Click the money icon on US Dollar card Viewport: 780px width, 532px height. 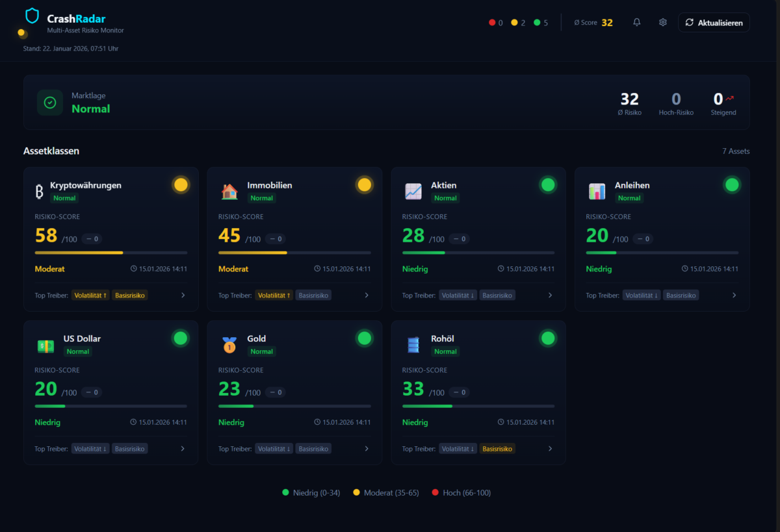(x=45, y=346)
